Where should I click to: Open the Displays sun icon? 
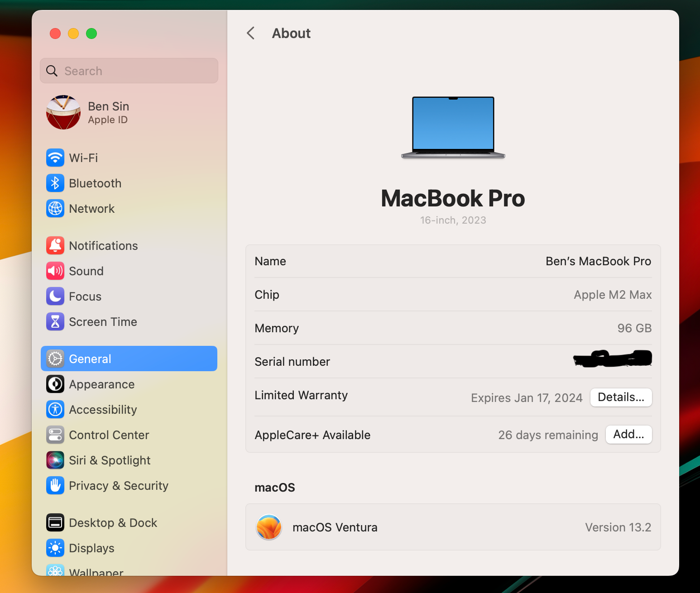[x=55, y=548]
